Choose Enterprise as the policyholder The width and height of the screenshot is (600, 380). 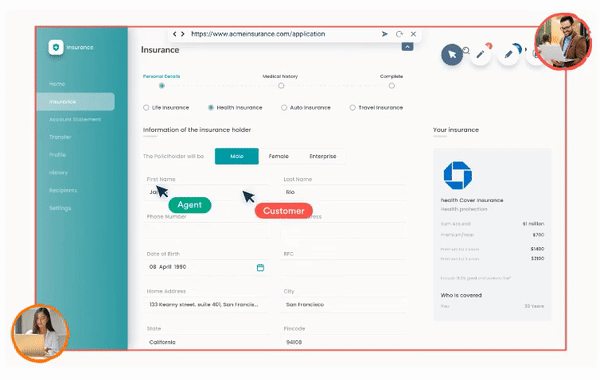pyautogui.click(x=323, y=156)
